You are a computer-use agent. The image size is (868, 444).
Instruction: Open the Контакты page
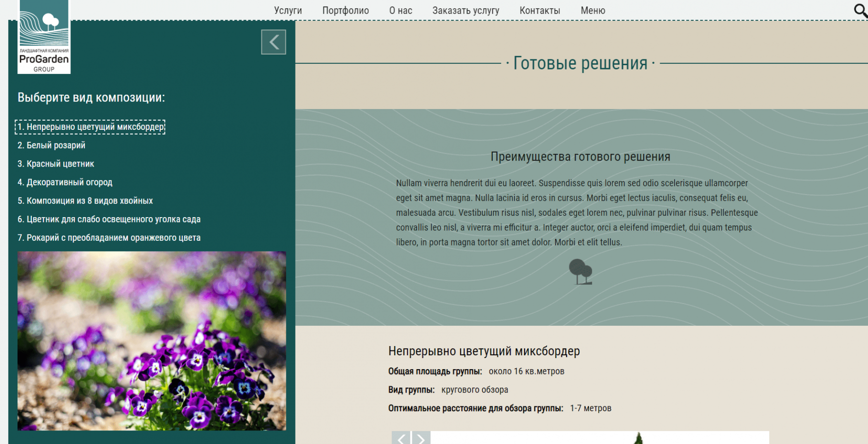click(x=540, y=11)
